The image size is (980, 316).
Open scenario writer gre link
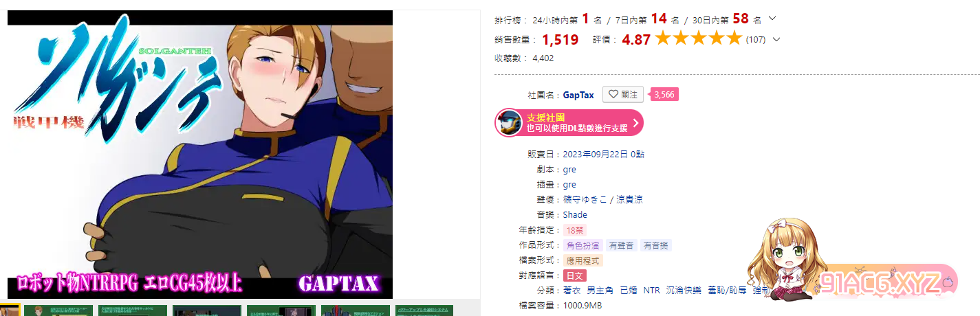(x=569, y=170)
